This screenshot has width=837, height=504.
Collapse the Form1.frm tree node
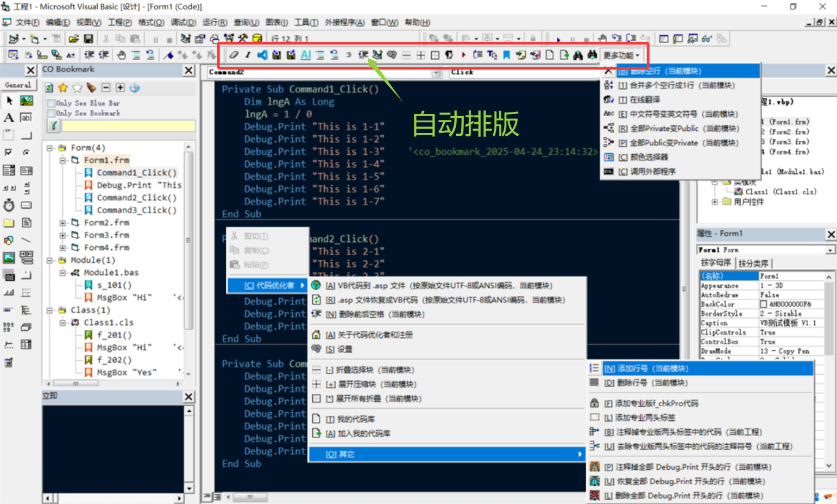(x=62, y=160)
